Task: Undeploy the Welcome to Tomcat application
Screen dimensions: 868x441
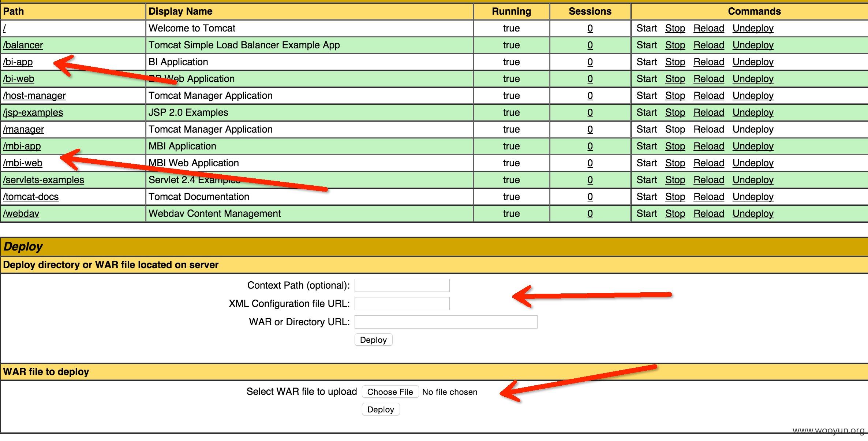Action: pyautogui.click(x=753, y=28)
